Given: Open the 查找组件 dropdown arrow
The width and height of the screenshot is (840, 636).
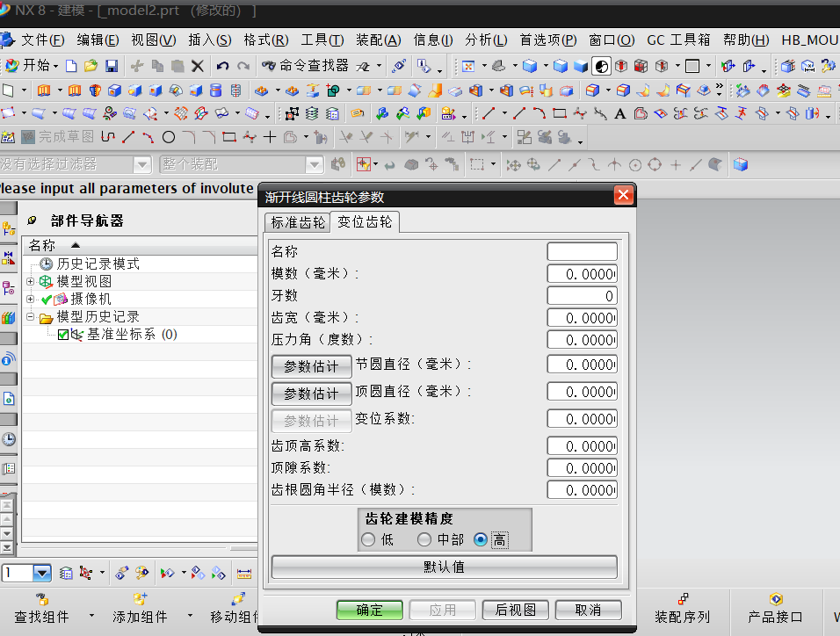Looking at the screenshot, I should (x=91, y=615).
